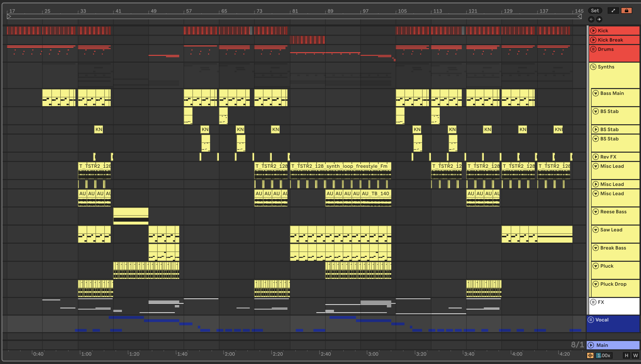
Task: Click the Kick track unfold icon
Action: pyautogui.click(x=593, y=31)
